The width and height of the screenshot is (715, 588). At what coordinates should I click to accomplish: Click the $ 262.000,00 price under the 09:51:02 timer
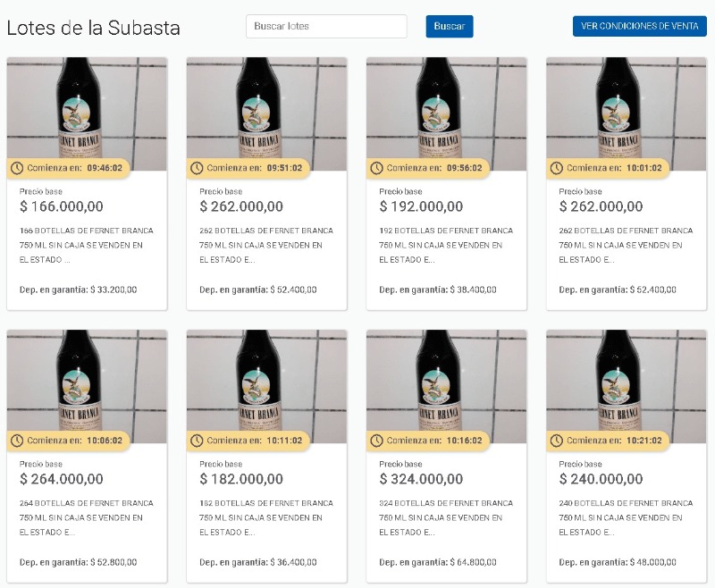tap(241, 207)
